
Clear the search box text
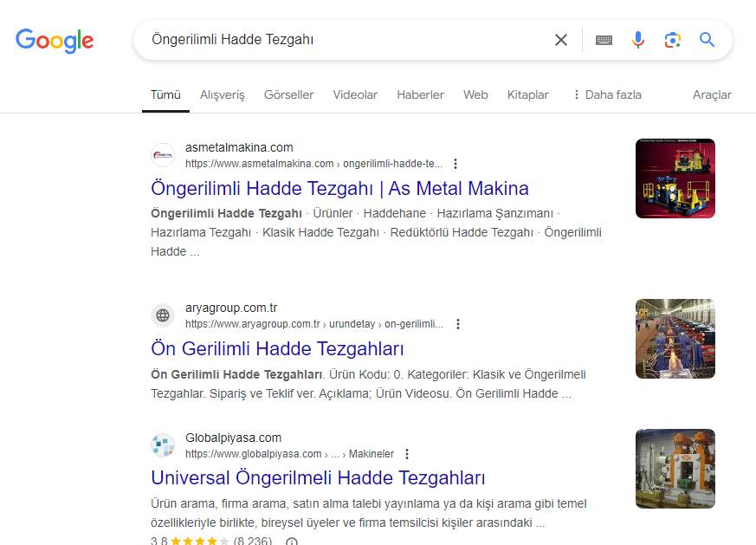[x=561, y=40]
